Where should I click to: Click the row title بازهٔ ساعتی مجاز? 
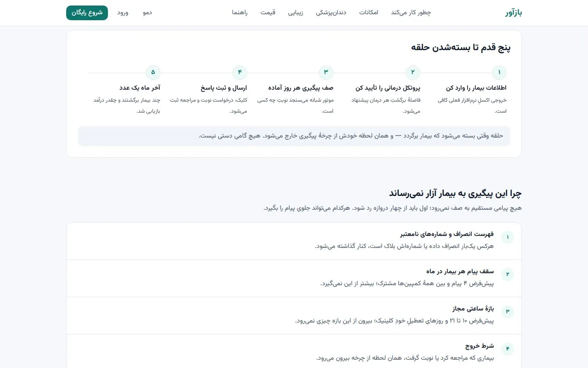[x=473, y=309]
